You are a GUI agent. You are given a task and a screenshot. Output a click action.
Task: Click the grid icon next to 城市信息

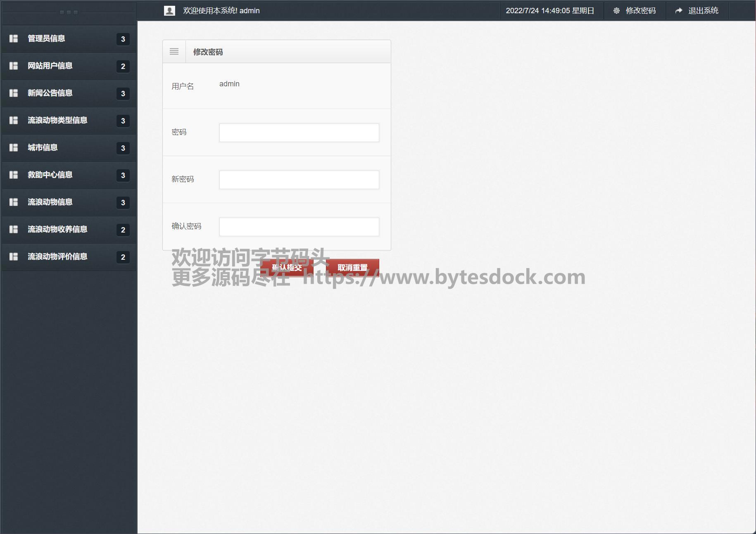[x=14, y=147]
